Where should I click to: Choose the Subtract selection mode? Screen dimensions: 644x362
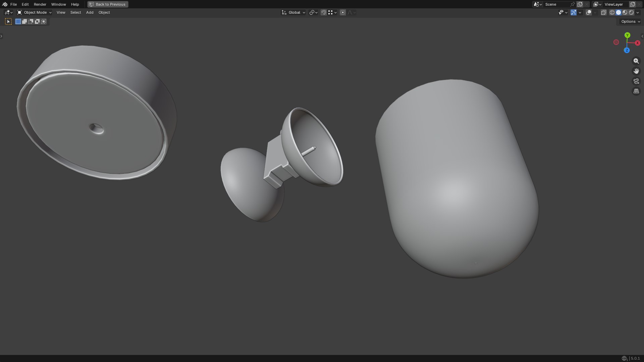31,21
